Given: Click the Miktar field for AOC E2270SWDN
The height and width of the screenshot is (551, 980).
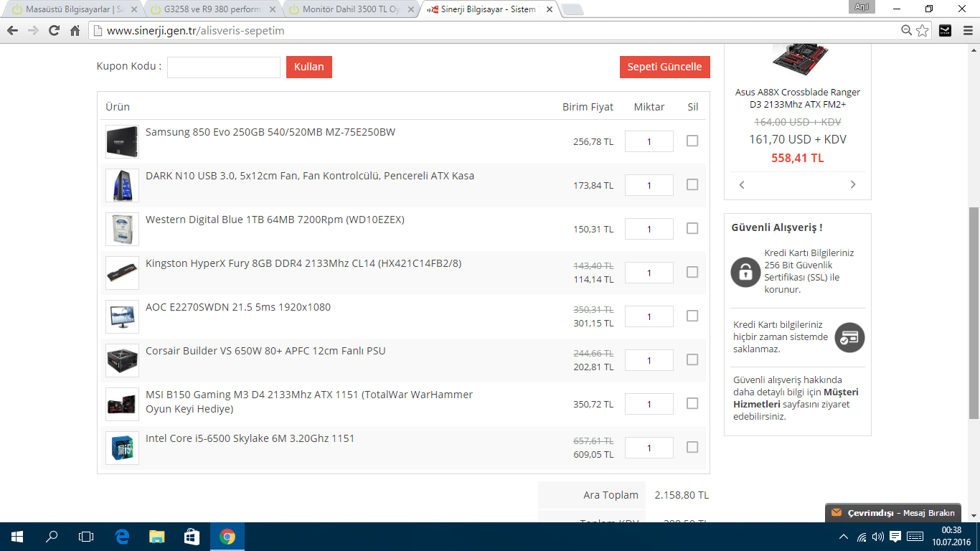Looking at the screenshot, I should (649, 316).
